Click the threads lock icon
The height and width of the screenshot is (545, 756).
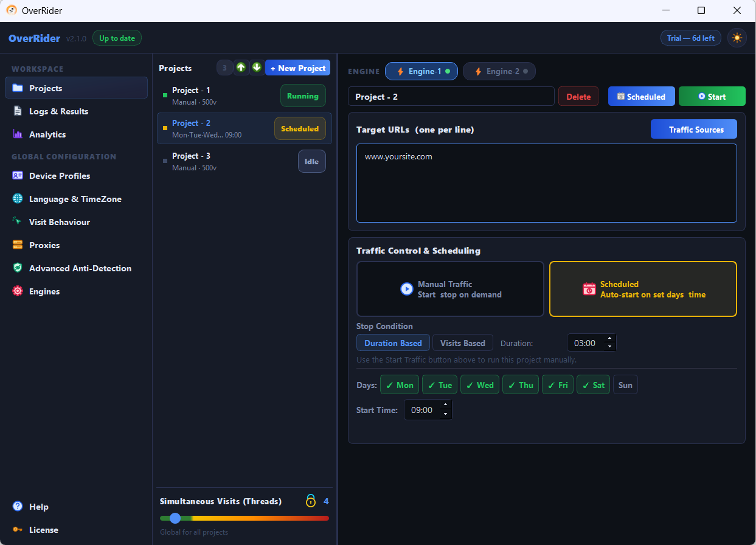point(311,501)
